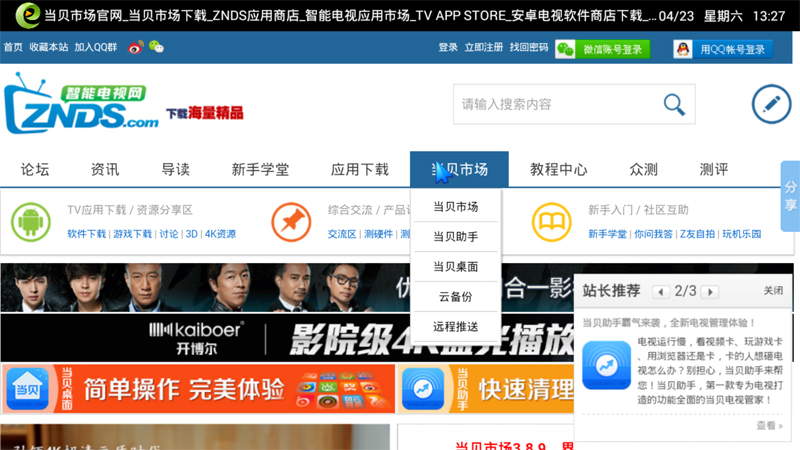Open the kaiboer 开博尔 banner ad
Screen dimensions: 800x450
tap(287, 338)
